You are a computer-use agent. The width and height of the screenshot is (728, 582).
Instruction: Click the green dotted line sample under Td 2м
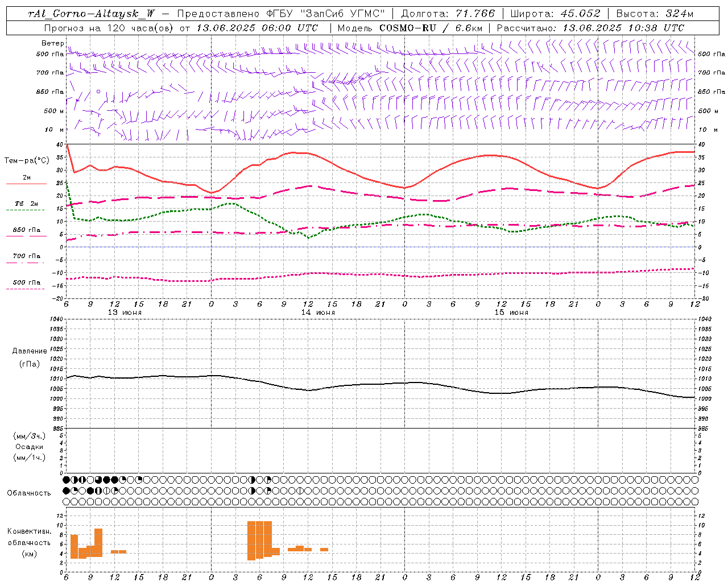(25, 210)
